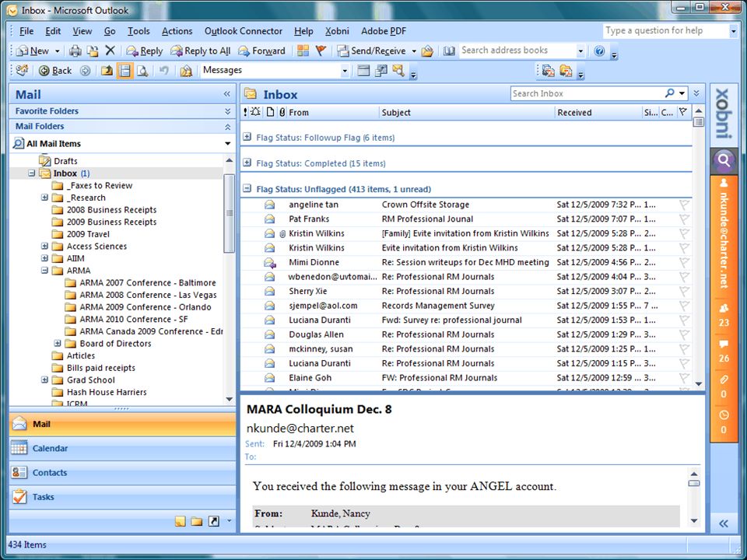Go up one folder level icon
This screenshot has height=560, width=747.
[107, 71]
